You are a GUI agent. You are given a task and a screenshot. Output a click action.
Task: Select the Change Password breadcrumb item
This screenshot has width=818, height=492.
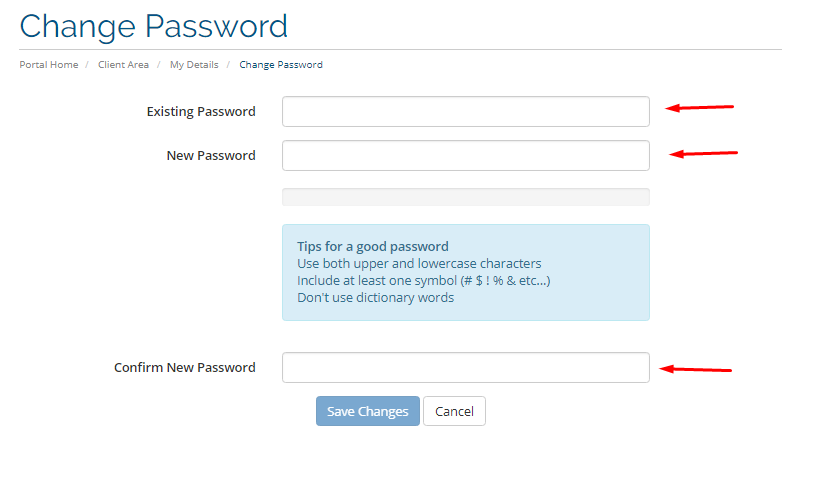click(281, 65)
